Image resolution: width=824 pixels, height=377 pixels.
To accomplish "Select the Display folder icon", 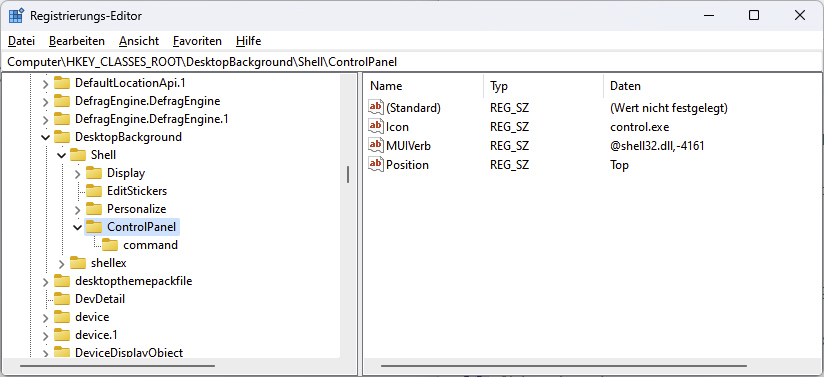I will [94, 172].
